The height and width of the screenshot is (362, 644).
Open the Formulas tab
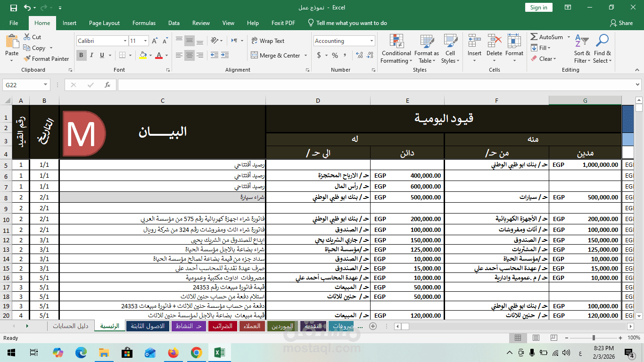click(x=144, y=23)
